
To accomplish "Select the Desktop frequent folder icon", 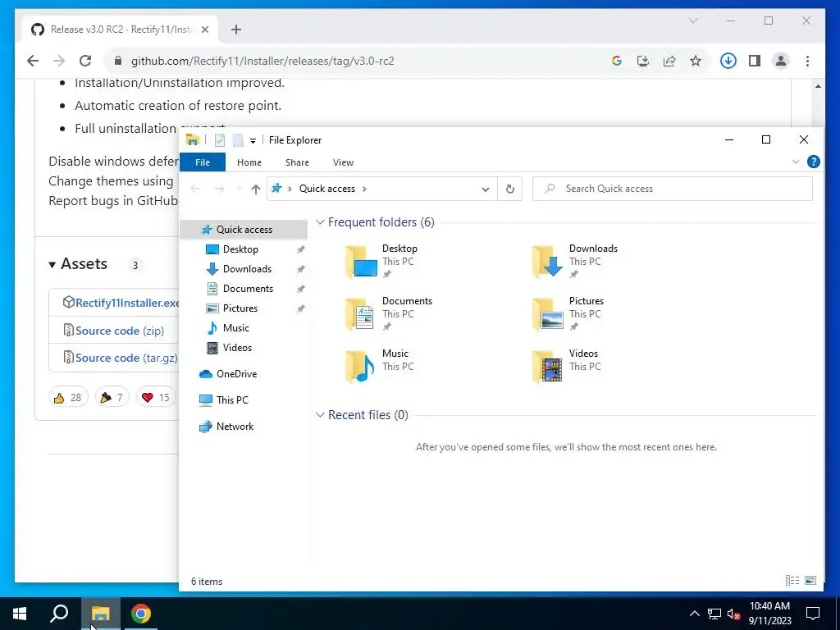I will tap(362, 262).
